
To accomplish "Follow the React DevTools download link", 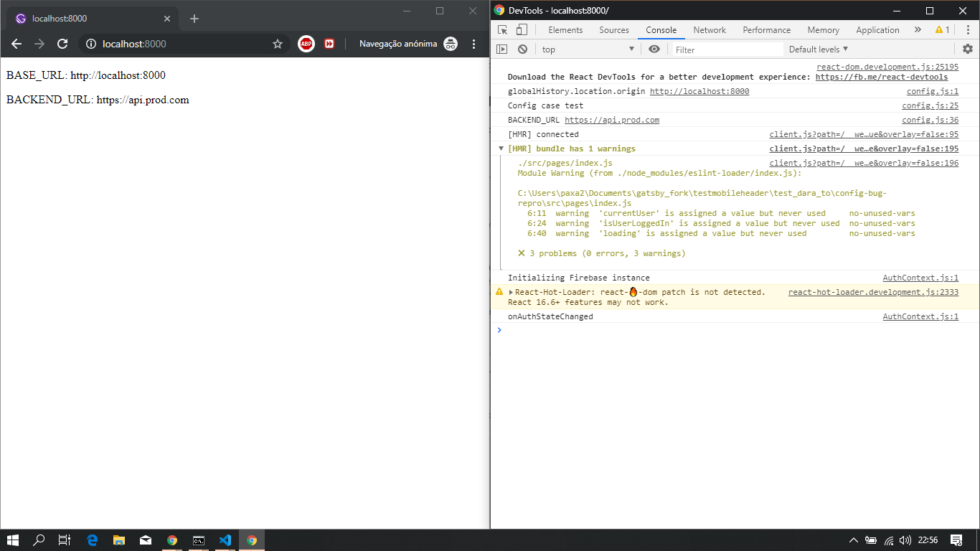I will pos(881,77).
